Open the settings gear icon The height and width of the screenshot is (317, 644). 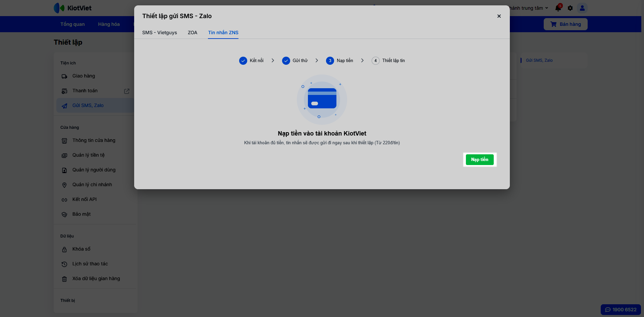(570, 8)
